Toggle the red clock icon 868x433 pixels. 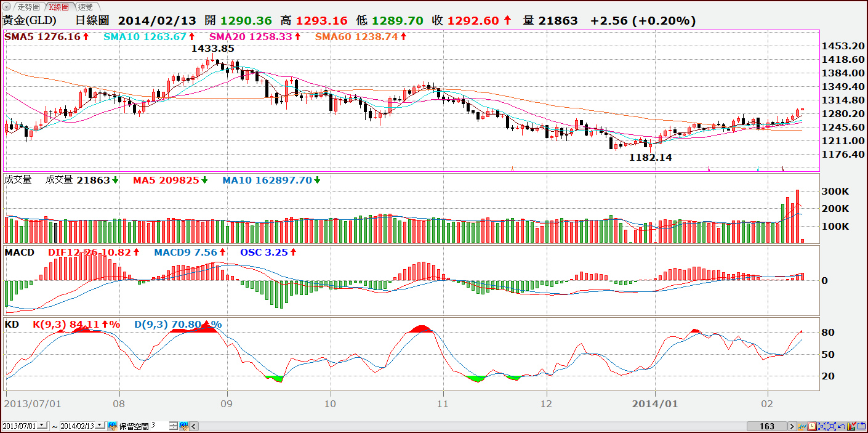coord(812,426)
